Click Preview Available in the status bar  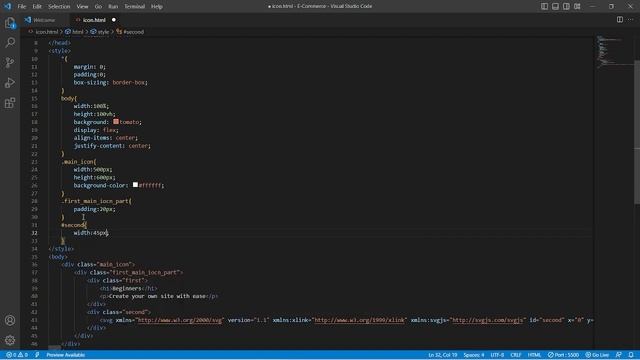tap(66, 355)
